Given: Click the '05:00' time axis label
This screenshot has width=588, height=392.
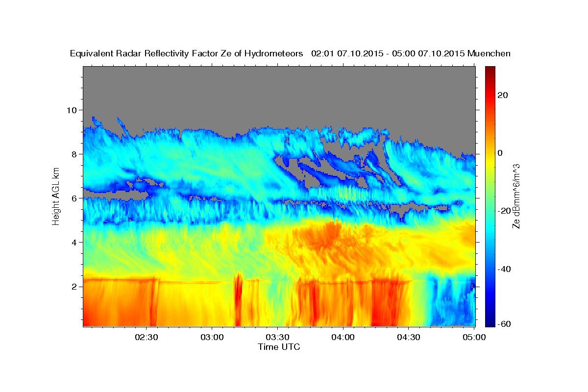Looking at the screenshot, I should tap(474, 337).
